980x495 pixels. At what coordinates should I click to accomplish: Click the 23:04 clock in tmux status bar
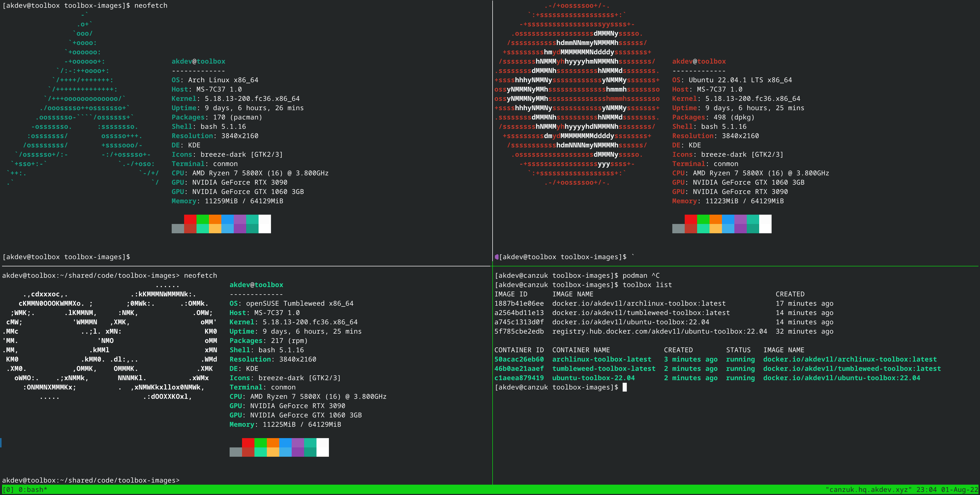(x=926, y=490)
